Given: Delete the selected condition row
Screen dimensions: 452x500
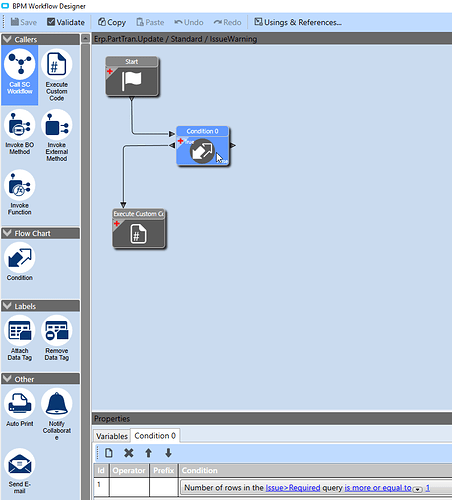Looking at the screenshot, I should pos(129,453).
